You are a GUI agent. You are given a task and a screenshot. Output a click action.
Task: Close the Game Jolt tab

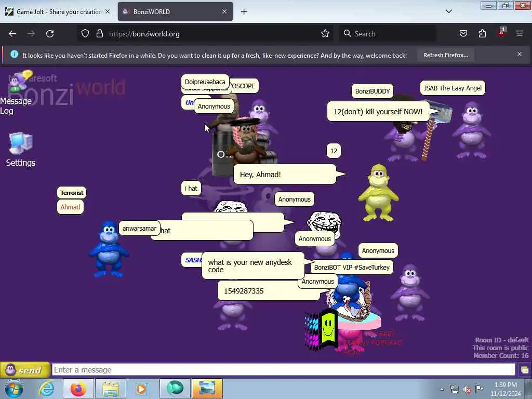108,11
